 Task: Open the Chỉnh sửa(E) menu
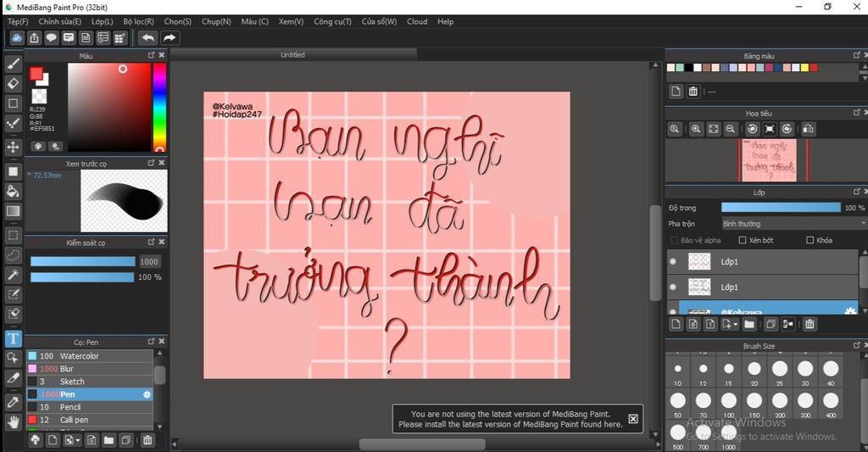coord(60,21)
